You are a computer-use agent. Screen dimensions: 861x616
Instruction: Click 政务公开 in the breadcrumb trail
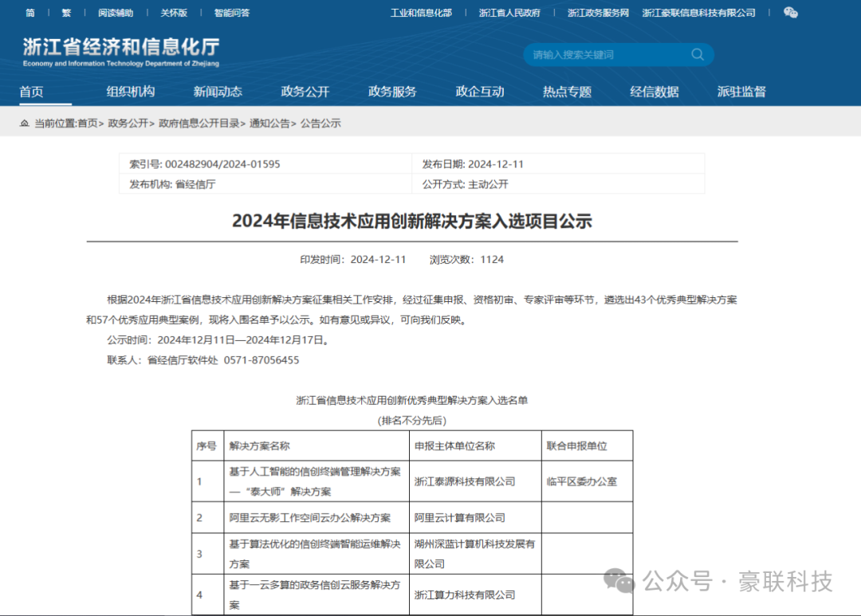[x=128, y=123]
